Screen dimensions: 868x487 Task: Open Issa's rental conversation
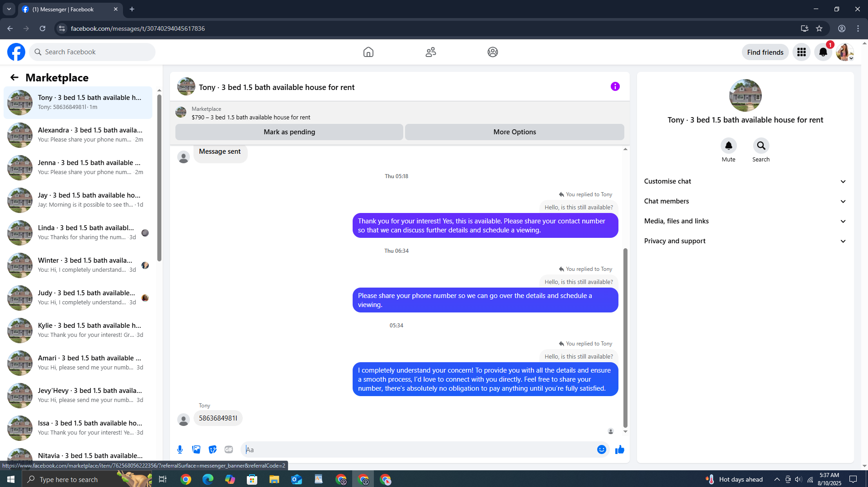tap(78, 428)
